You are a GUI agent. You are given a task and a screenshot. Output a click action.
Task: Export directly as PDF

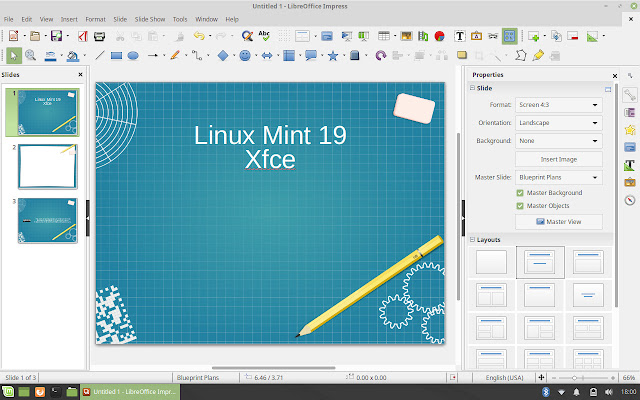point(83,36)
